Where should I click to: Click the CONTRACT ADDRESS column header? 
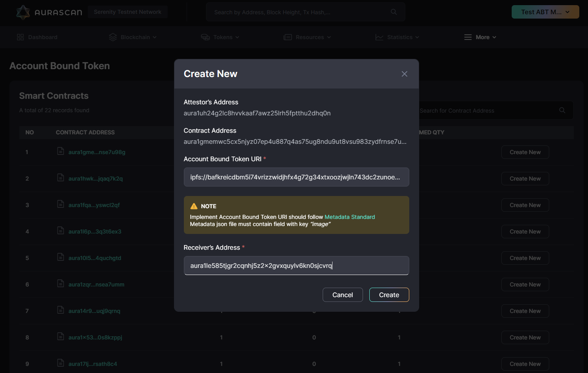[85, 132]
